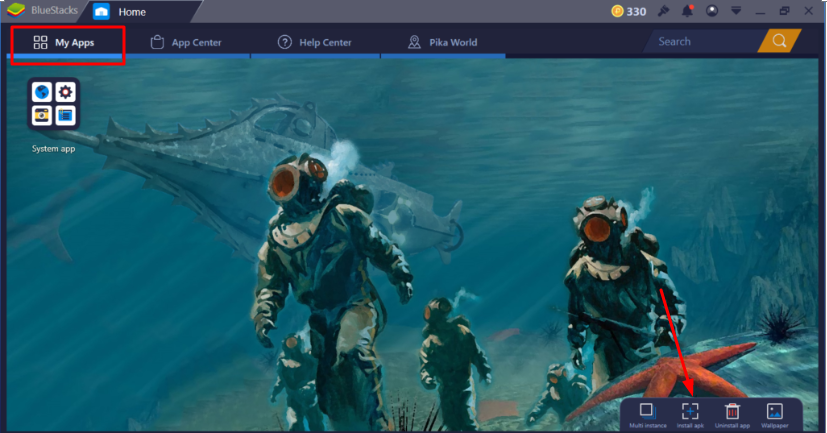Minimize the BlueStacks window
827x433 pixels.
tap(760, 12)
